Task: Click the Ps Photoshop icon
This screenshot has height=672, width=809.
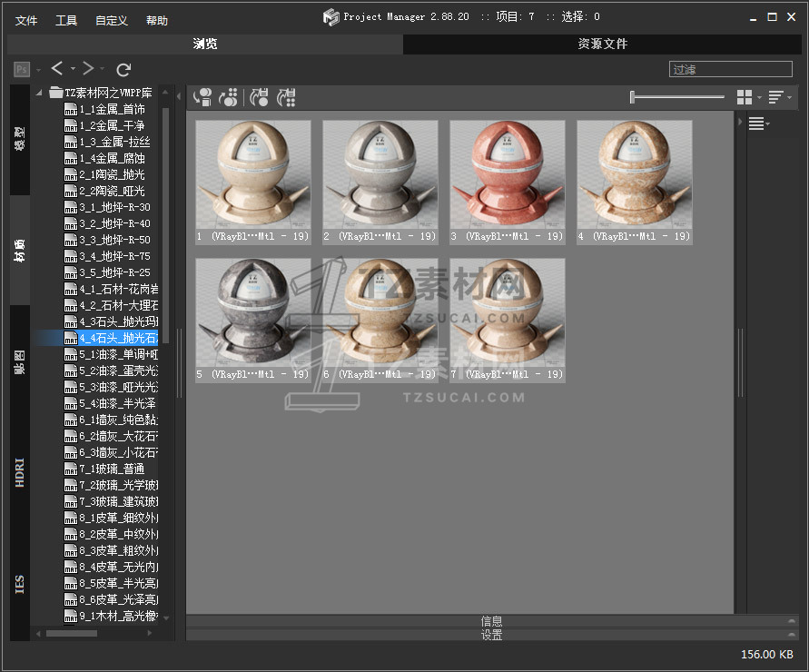Action: click(22, 69)
